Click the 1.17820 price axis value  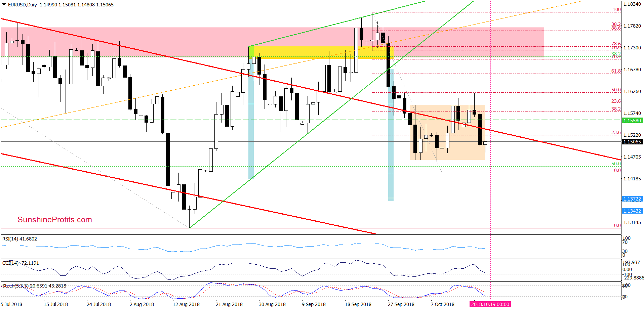[632, 26]
